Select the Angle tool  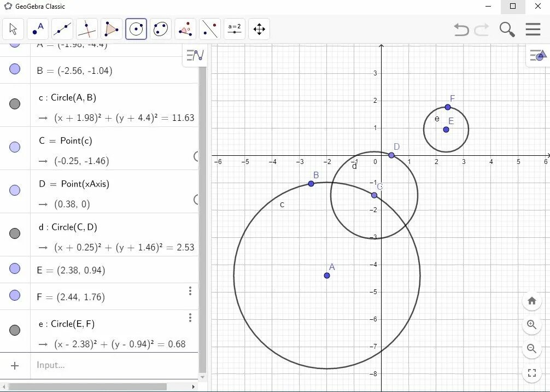point(185,29)
